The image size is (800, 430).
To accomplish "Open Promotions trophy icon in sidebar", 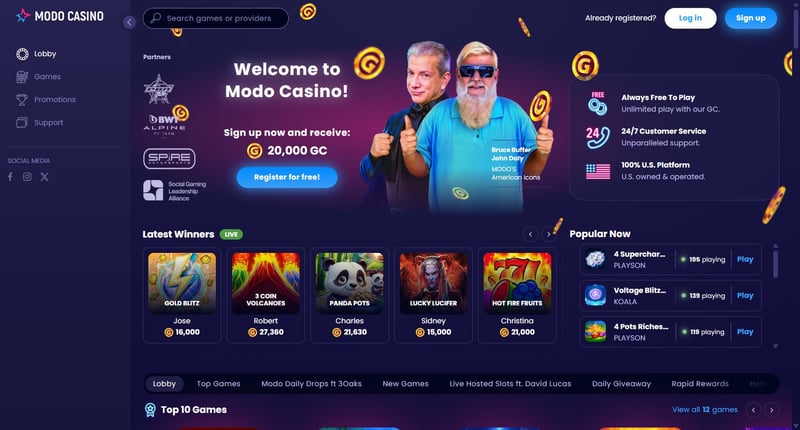I will click(22, 99).
